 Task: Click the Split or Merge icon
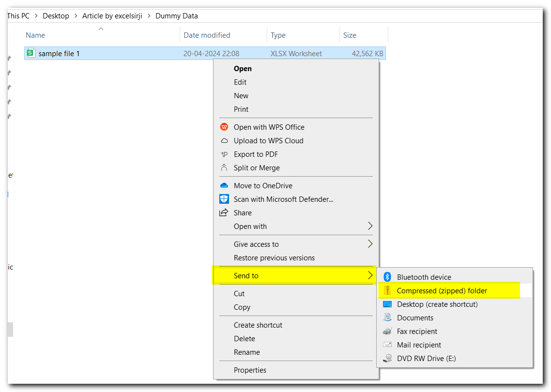coord(224,167)
